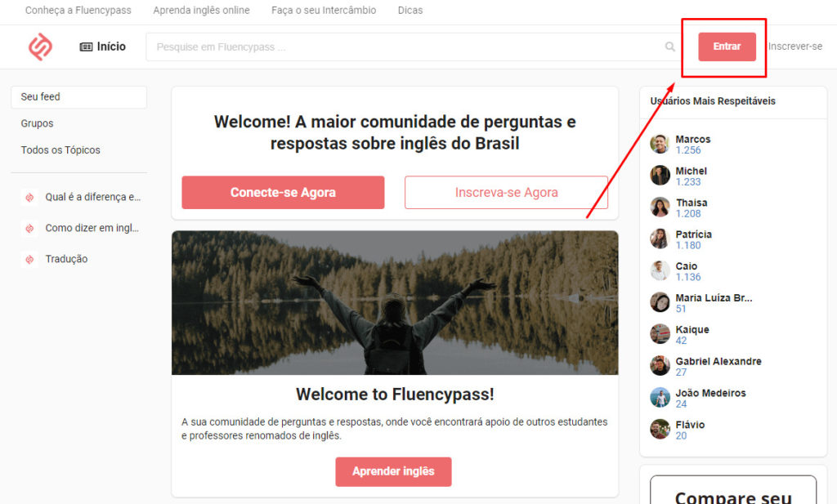
Task: Select Grupos in the left sidebar
Action: coord(37,123)
